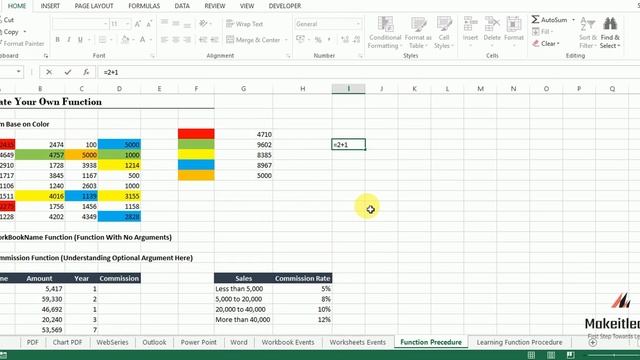The height and width of the screenshot is (360, 640).
Task: Switch to the Power Point sheet tab
Action: [198, 342]
